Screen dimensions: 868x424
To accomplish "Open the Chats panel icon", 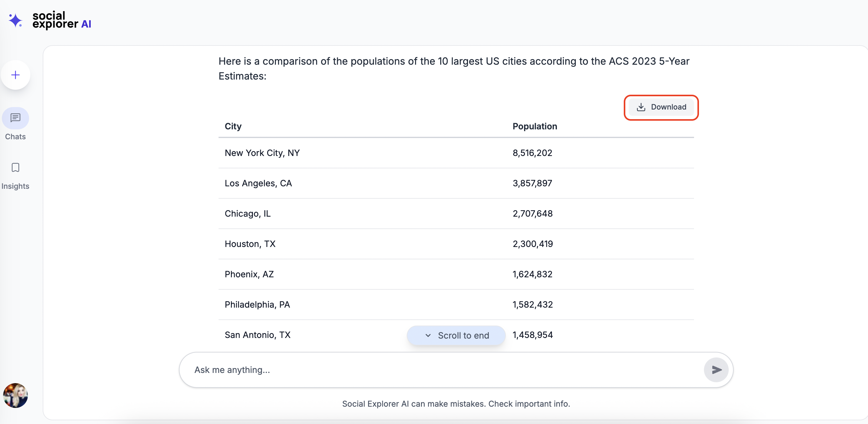I will (x=15, y=118).
